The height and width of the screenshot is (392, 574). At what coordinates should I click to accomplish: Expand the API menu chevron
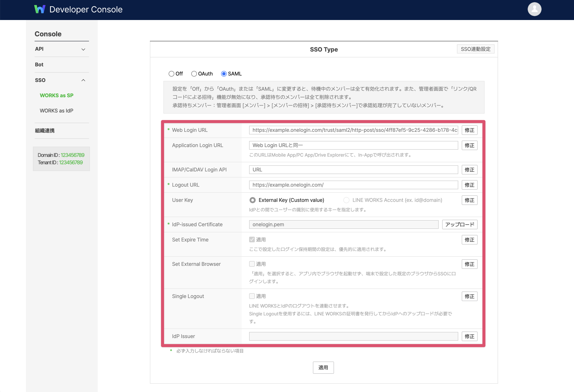(83, 49)
